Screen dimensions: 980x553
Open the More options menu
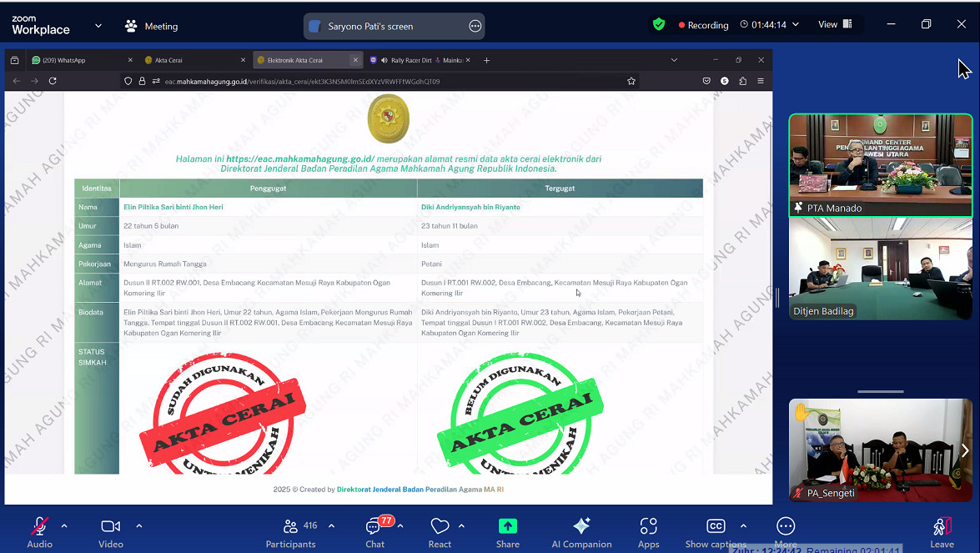pyautogui.click(x=785, y=532)
